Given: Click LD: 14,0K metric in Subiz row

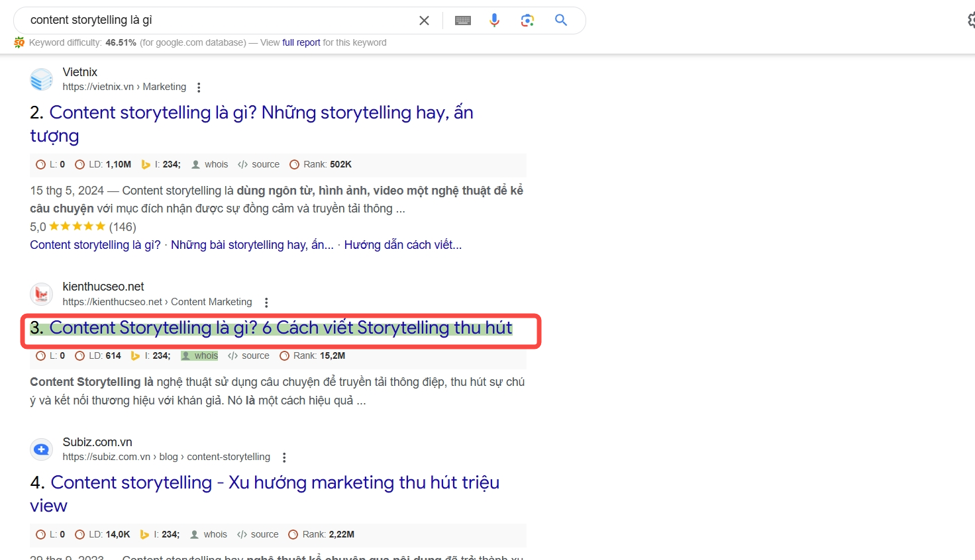Looking at the screenshot, I should coord(102,534).
